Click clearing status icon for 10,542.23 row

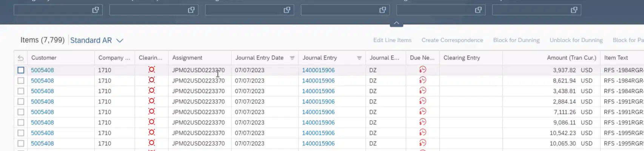tap(151, 133)
